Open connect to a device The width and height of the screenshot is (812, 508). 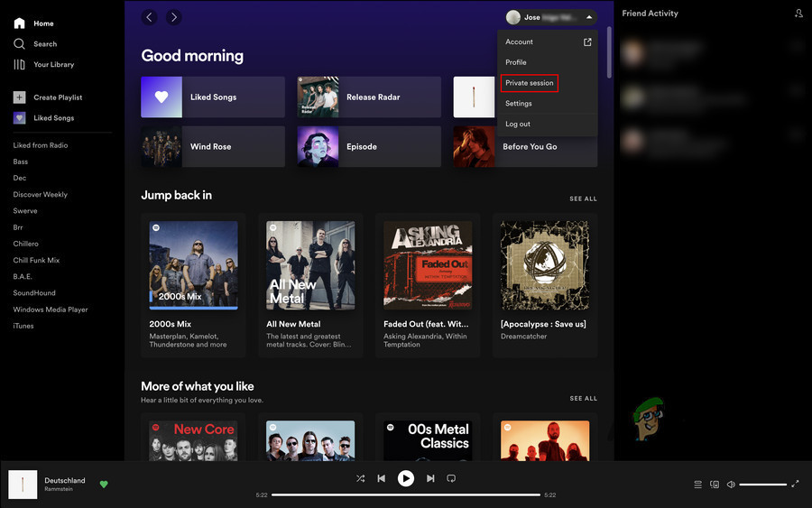click(715, 485)
